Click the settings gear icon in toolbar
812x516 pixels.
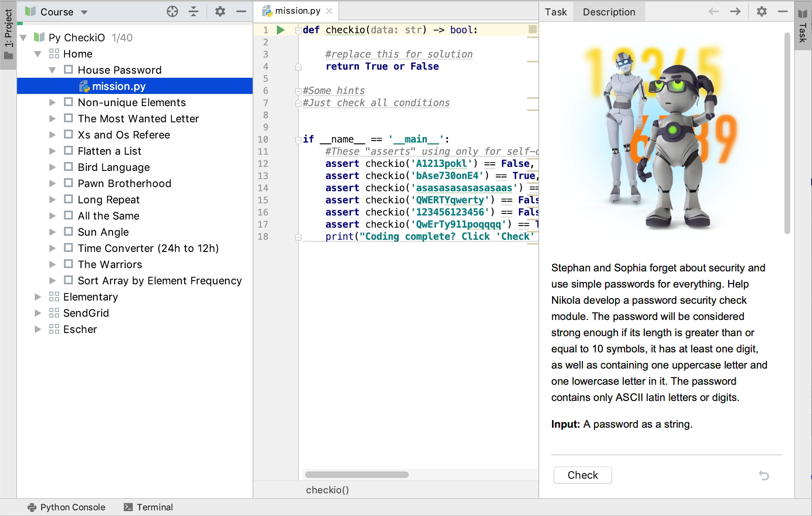coord(219,12)
